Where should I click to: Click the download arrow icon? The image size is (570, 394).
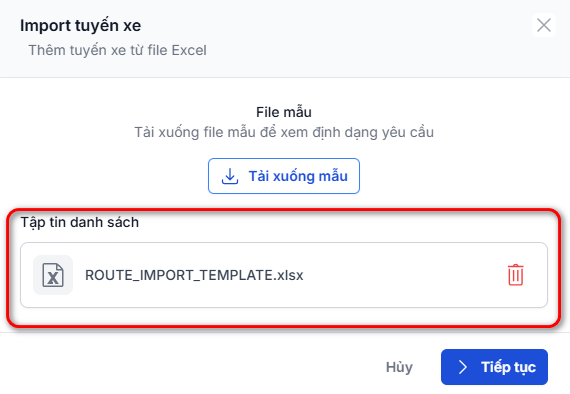(x=230, y=176)
